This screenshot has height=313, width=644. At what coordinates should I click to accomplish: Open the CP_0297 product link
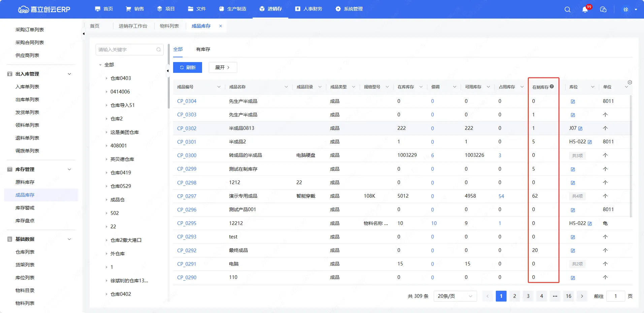(x=187, y=196)
